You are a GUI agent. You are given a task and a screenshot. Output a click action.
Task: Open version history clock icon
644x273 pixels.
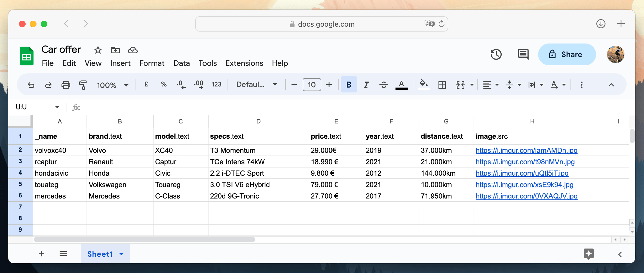pyautogui.click(x=496, y=54)
